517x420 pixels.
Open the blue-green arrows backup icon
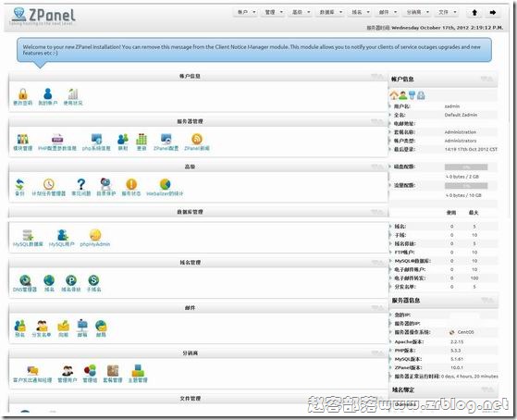click(20, 184)
